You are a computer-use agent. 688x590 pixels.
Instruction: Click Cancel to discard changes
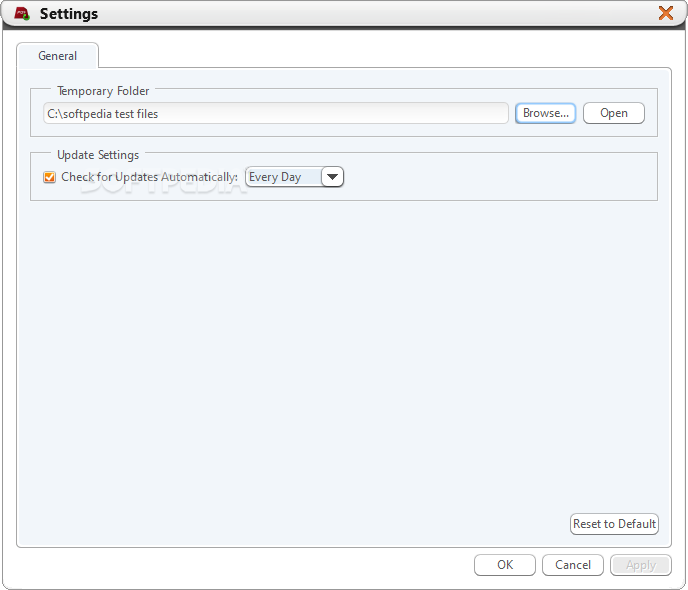[x=573, y=565]
